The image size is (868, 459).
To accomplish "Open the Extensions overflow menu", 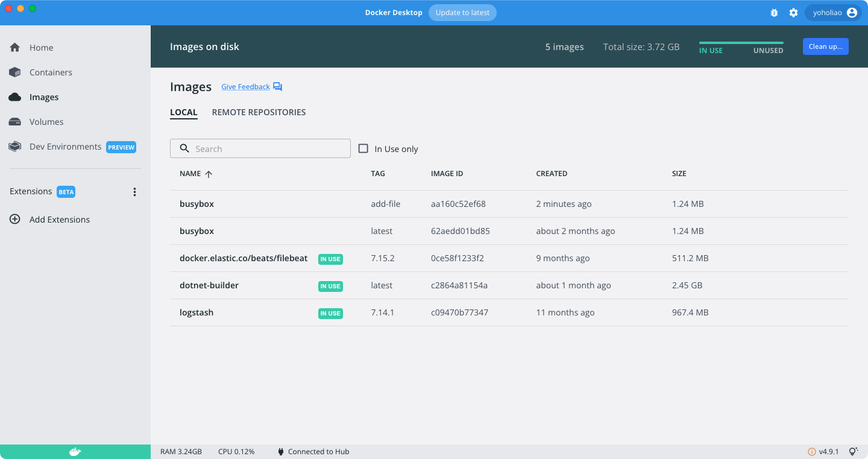I will coord(134,191).
